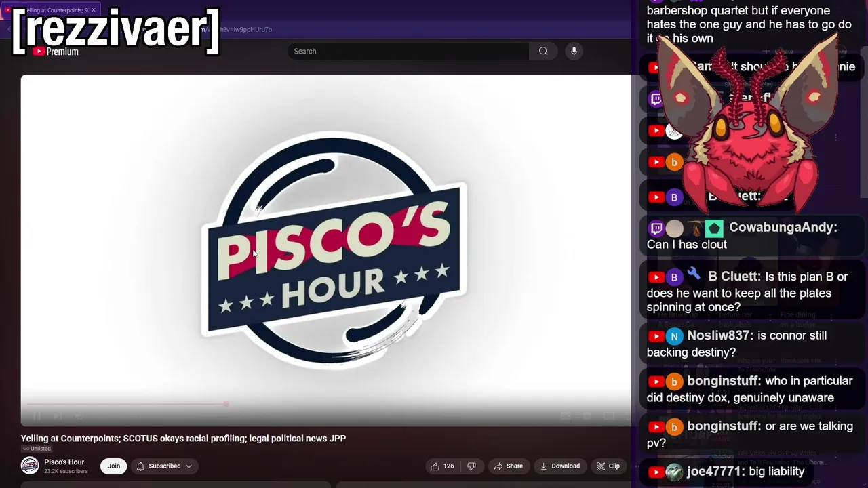Click the YouTube icon beside Nosliw837
Image resolution: width=868 pixels, height=488 pixels.
tap(656, 336)
